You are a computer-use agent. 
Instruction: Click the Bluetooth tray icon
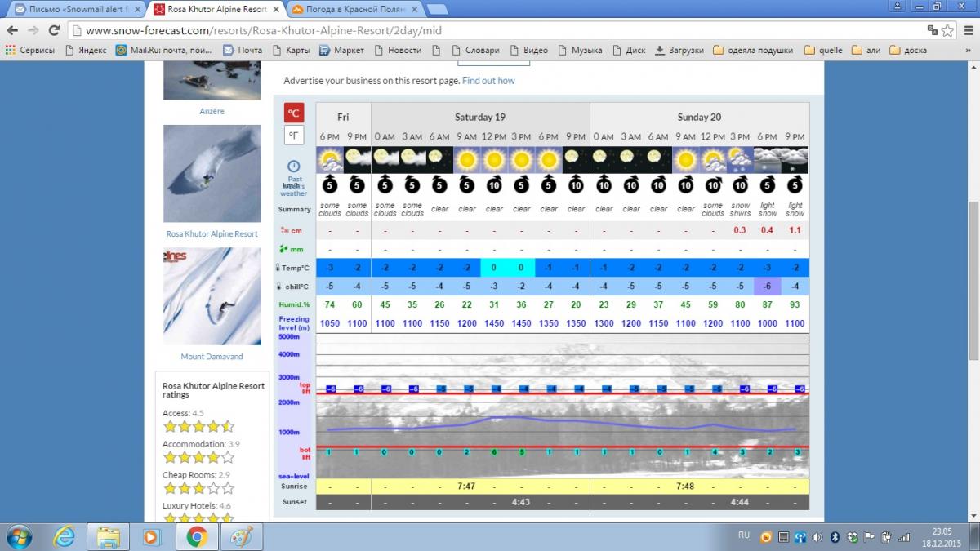tap(834, 536)
